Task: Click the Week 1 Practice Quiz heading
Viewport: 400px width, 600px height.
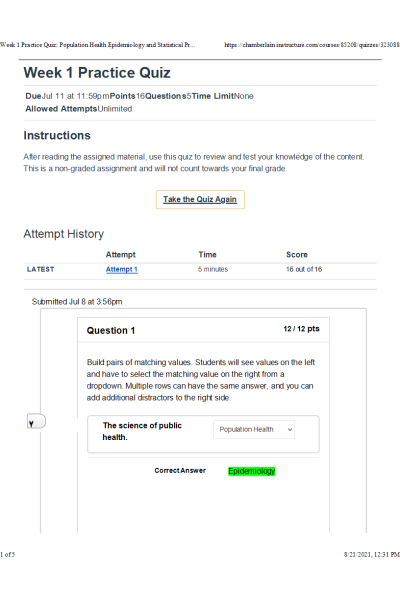Action: click(97, 73)
